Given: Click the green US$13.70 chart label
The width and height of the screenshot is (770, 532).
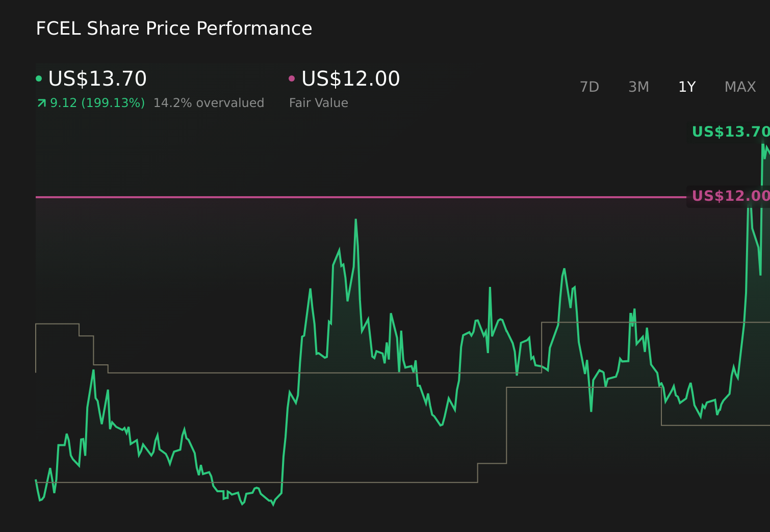Looking at the screenshot, I should point(730,132).
